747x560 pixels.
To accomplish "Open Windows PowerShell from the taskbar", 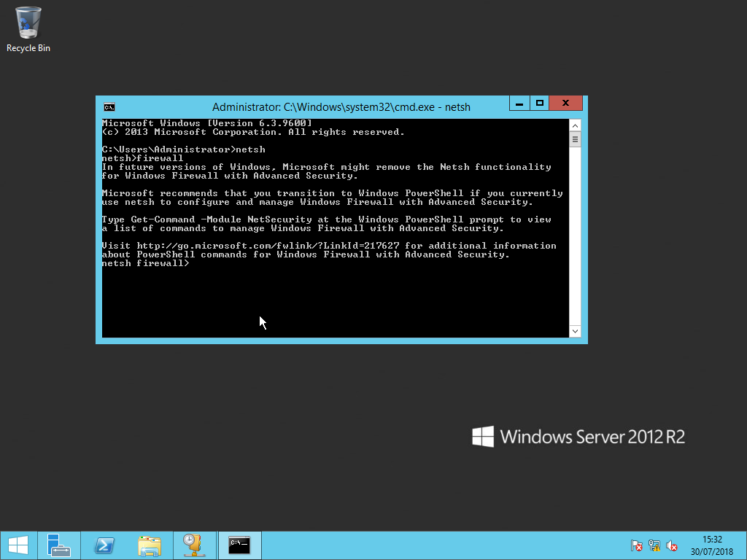I will 104,545.
